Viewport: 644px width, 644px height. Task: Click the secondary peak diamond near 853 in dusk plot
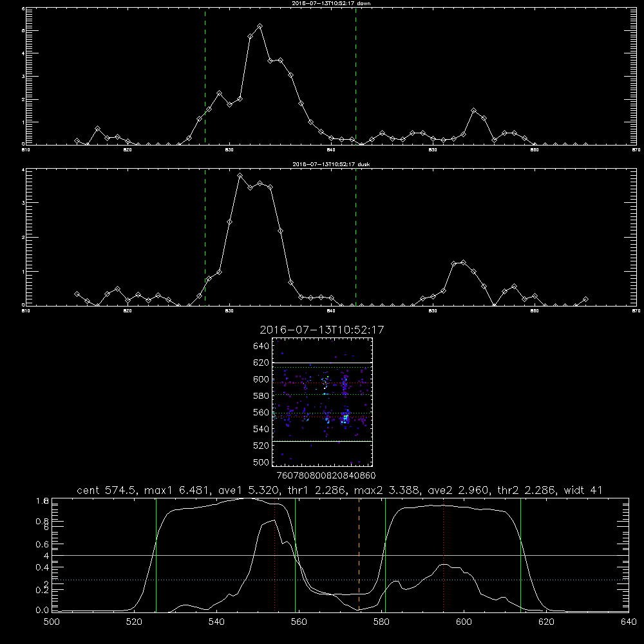[x=463, y=263]
